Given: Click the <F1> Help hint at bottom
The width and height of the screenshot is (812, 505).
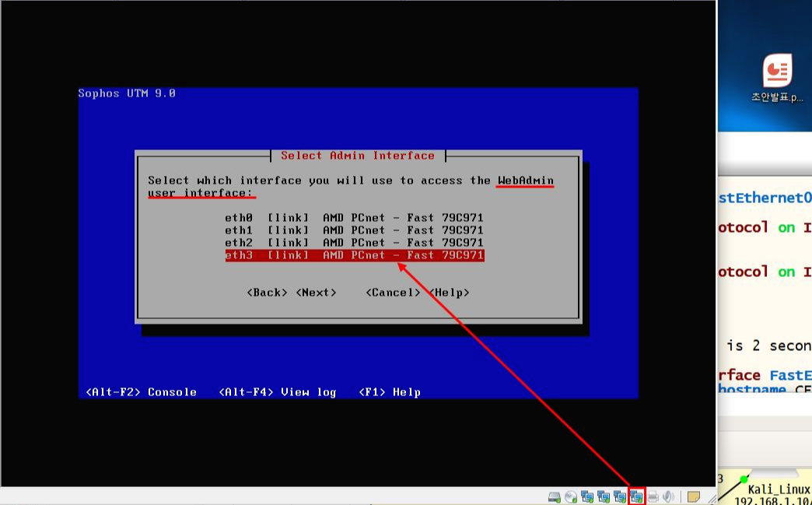Looking at the screenshot, I should point(390,392).
